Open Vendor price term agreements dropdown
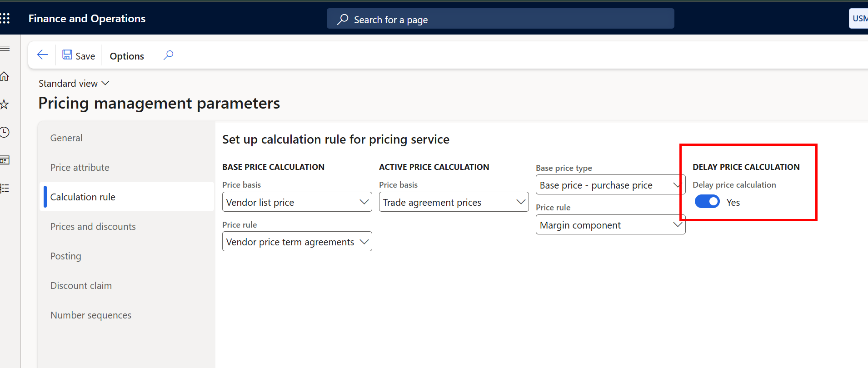The width and height of the screenshot is (868, 368). click(297, 241)
